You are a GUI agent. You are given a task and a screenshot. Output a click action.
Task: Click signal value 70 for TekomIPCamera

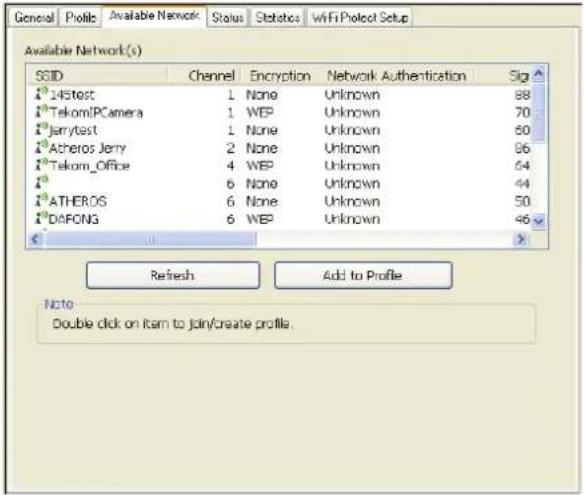point(522,112)
